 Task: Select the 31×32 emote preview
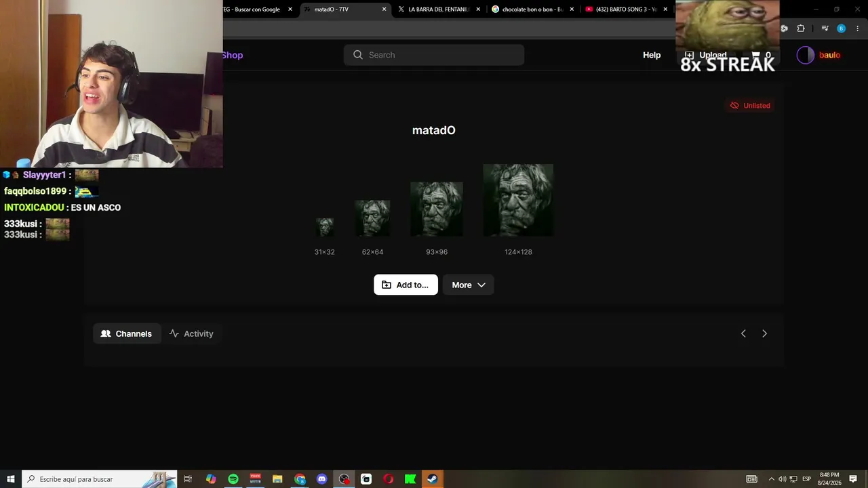pyautogui.click(x=325, y=227)
